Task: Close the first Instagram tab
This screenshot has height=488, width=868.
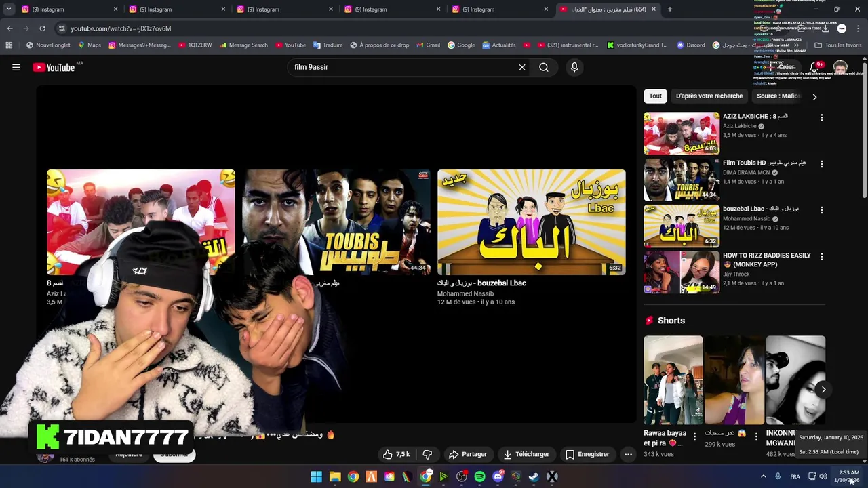Action: pos(115,9)
